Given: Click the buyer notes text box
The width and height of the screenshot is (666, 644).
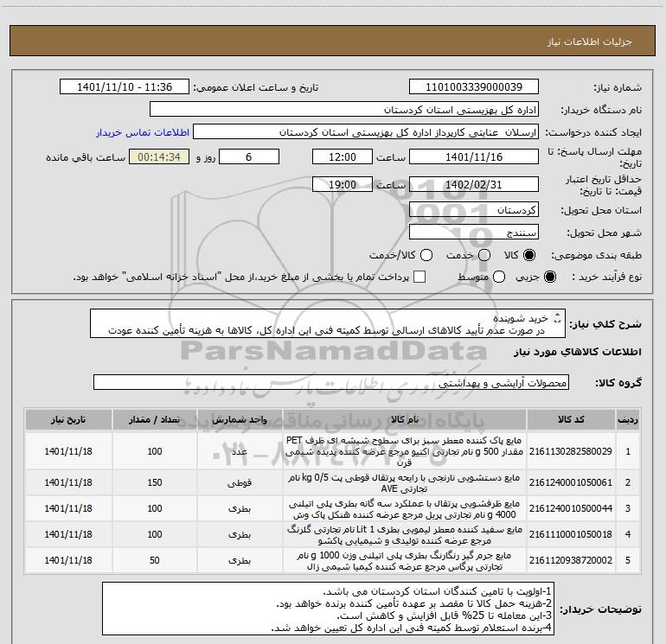Looking at the screenshot, I should pyautogui.click(x=328, y=609).
